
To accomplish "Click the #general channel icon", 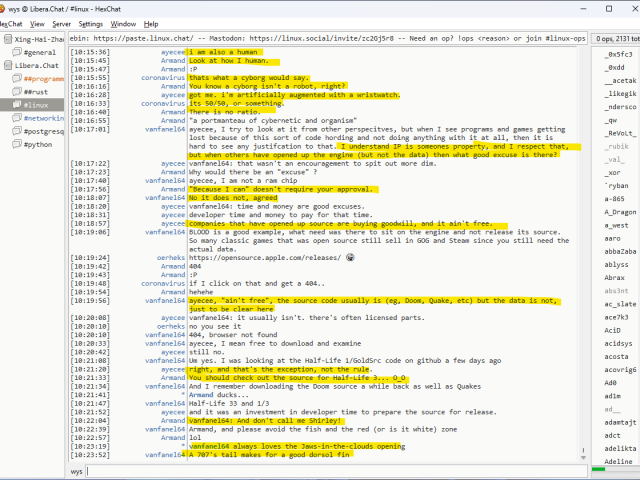I will pos(15,51).
